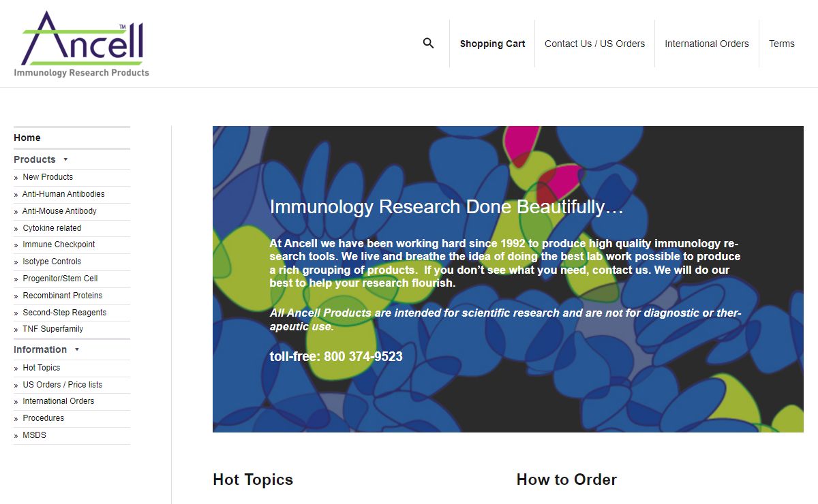Screen dimensions: 818x504
Task: Open the Products sidebar heading
Action: (35, 159)
